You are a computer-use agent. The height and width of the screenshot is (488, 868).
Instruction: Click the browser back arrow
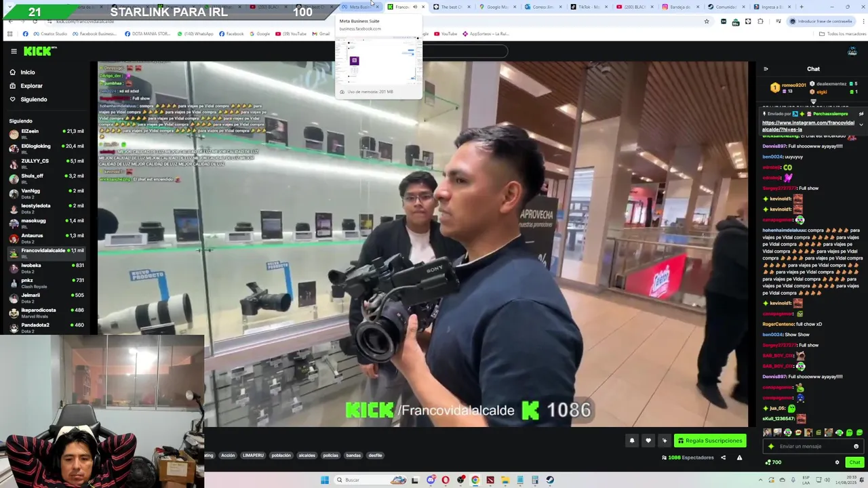click(x=10, y=22)
